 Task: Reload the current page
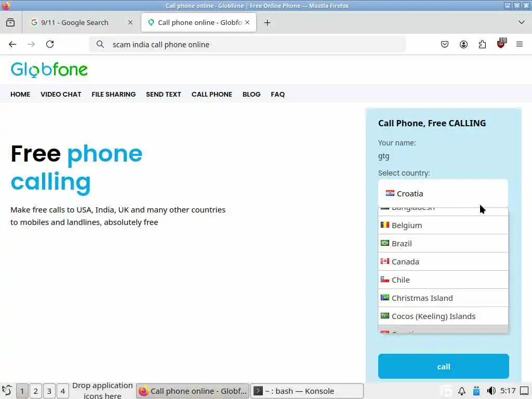coord(50,45)
